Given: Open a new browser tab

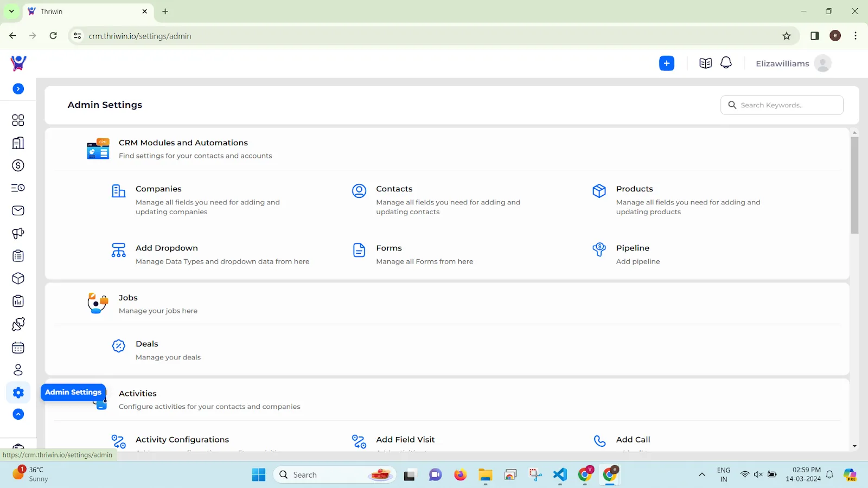Looking at the screenshot, I should (165, 11).
